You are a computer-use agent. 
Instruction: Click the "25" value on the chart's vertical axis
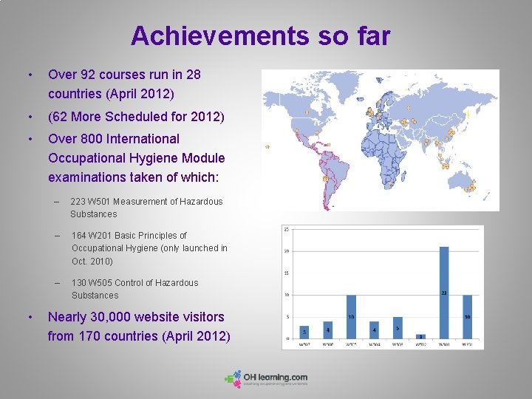point(287,230)
